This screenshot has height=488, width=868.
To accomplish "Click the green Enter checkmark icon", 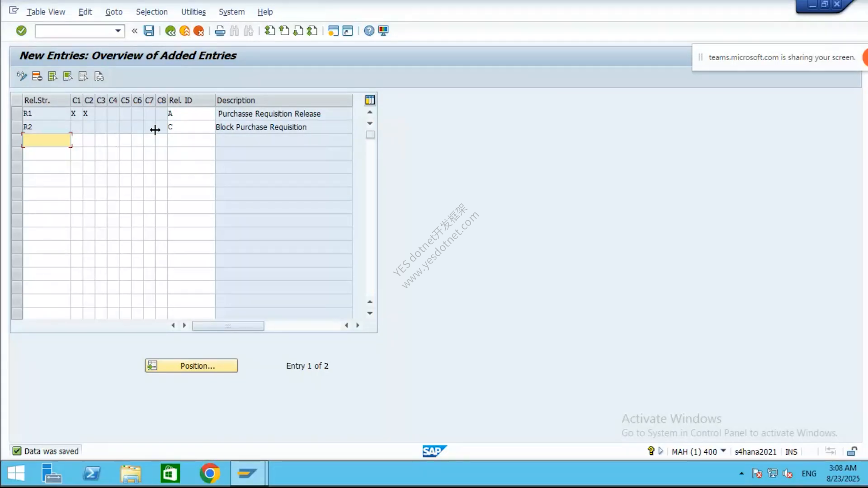I will click(x=21, y=31).
